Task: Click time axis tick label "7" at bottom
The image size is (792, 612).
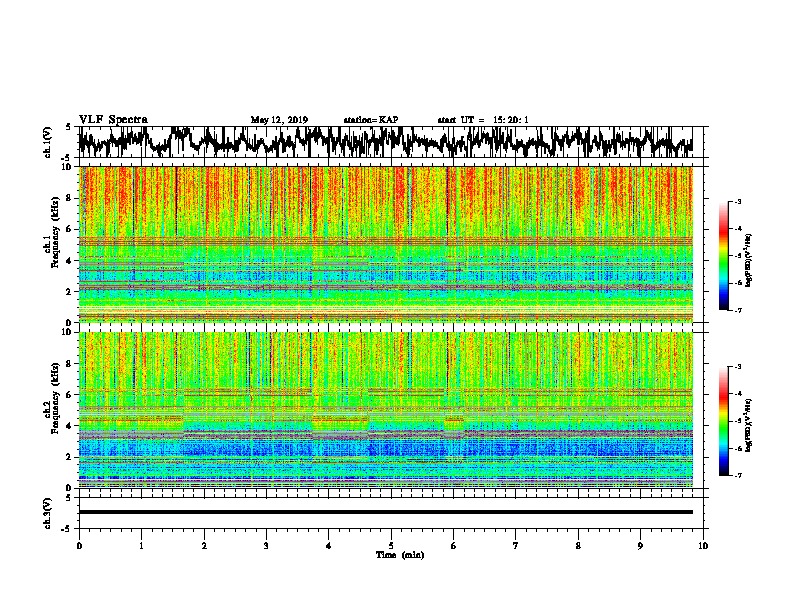Action: click(x=516, y=546)
